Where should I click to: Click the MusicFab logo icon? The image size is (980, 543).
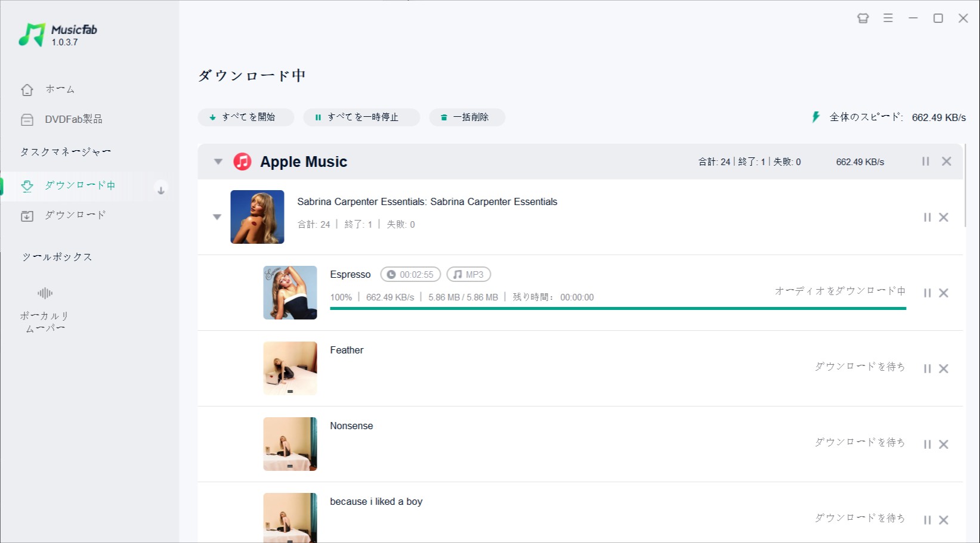tap(32, 35)
